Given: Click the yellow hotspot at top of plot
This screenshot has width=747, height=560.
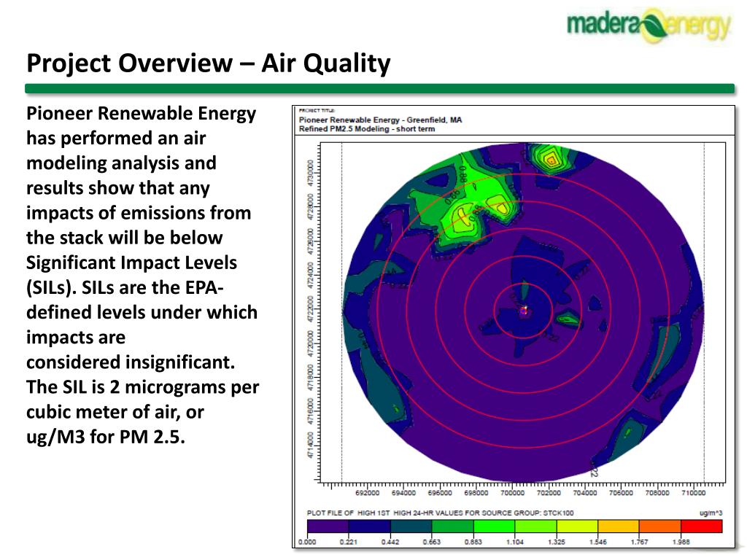Looking at the screenshot, I should [550, 160].
